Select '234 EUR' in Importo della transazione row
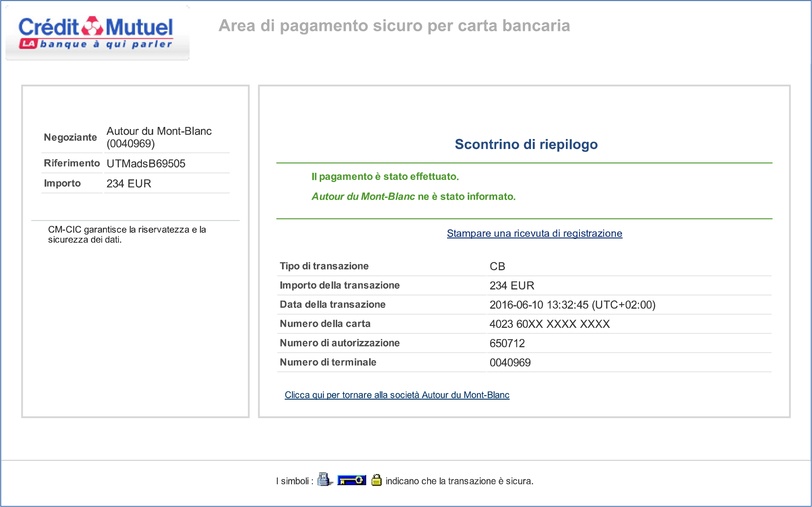The height and width of the screenshot is (507, 812). click(512, 285)
